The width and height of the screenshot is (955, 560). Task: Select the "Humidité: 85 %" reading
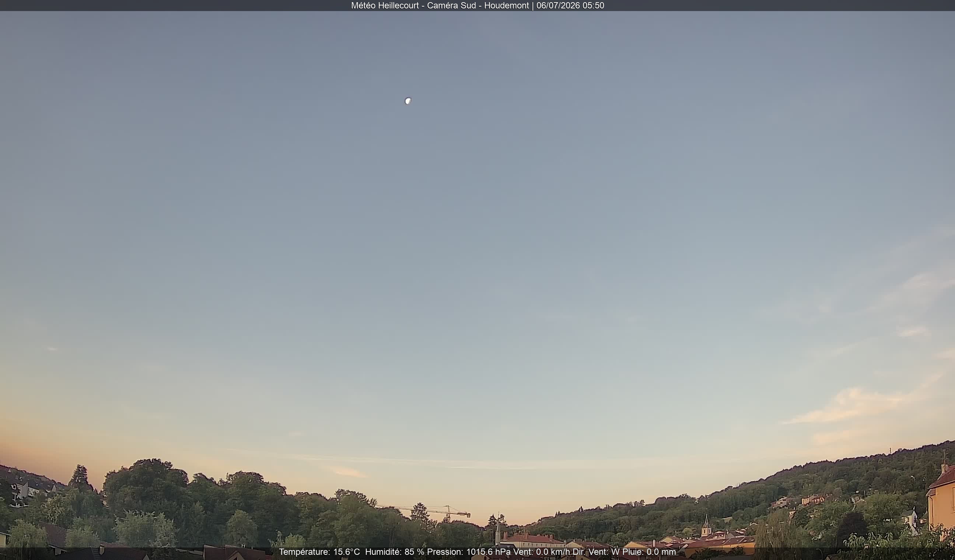click(395, 552)
